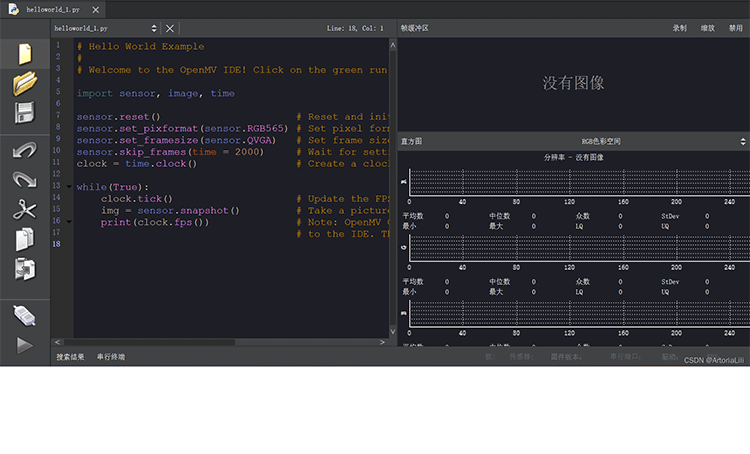The image size is (750, 454).
Task: Save the script with the floppy disk icon
Action: (x=25, y=113)
